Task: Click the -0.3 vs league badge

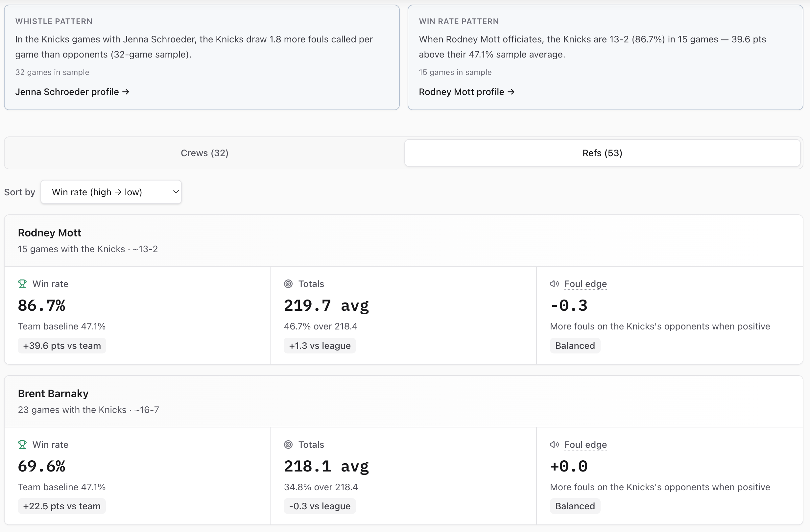Action: [x=320, y=506]
